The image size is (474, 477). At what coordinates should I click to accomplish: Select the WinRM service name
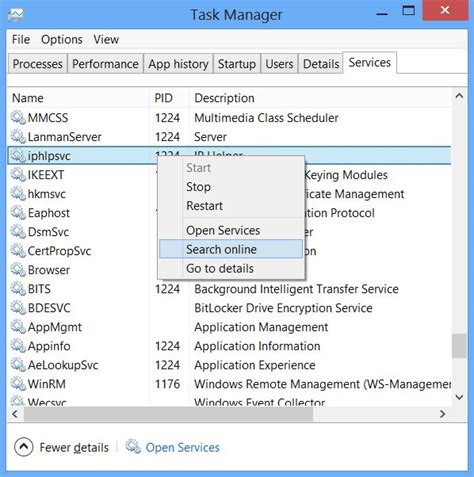click(47, 384)
